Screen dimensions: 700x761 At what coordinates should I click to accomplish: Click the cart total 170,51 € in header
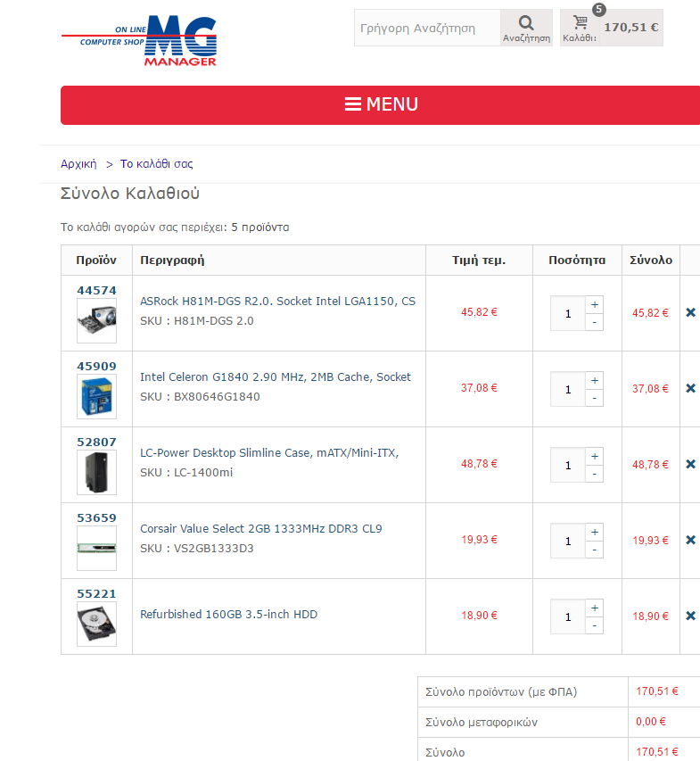(x=631, y=28)
